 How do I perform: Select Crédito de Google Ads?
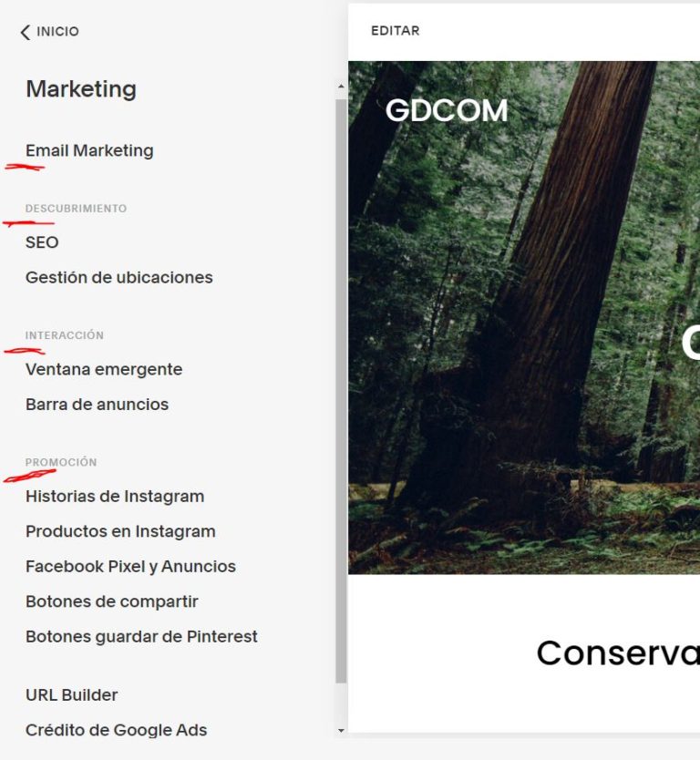coord(117,730)
